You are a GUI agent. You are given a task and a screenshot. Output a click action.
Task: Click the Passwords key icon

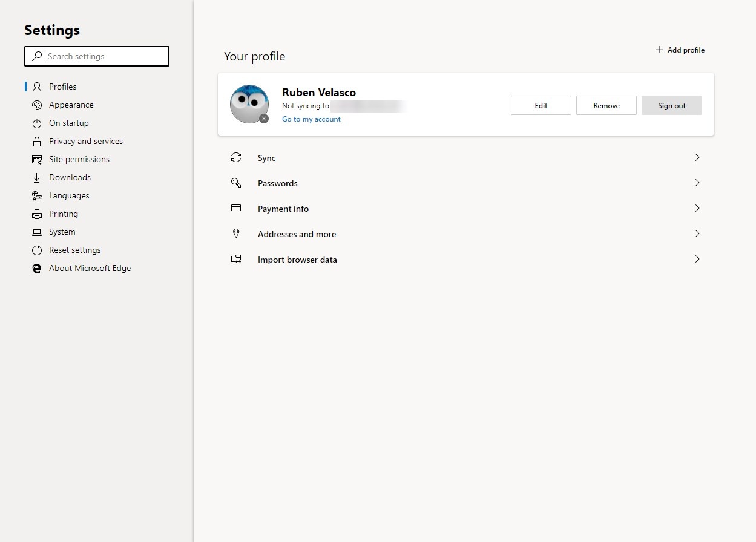(x=236, y=183)
